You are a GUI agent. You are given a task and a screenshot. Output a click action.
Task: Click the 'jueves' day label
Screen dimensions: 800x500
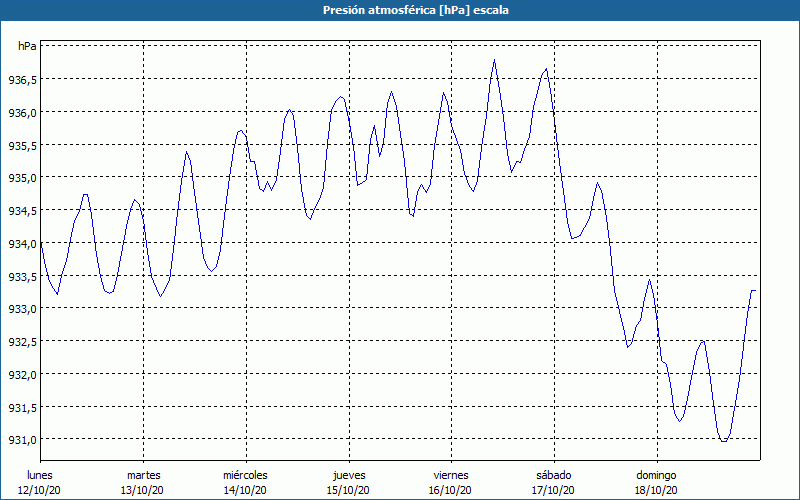pos(349,475)
